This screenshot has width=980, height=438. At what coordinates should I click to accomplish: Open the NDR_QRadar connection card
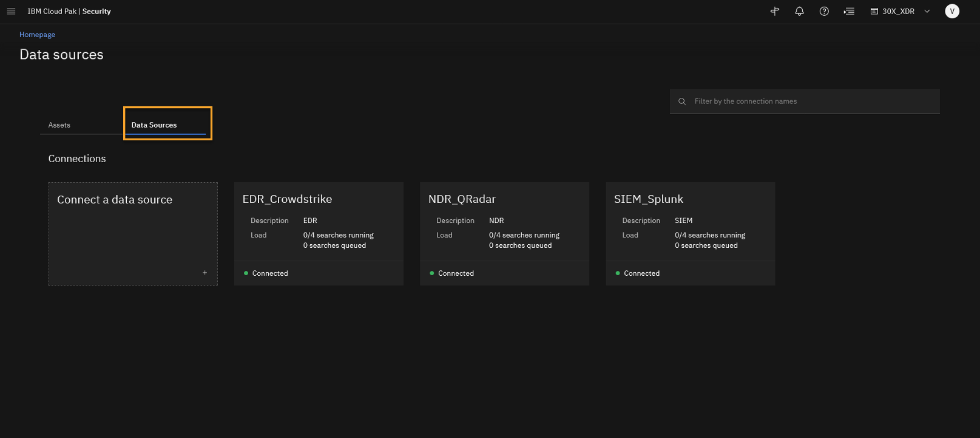[504, 234]
